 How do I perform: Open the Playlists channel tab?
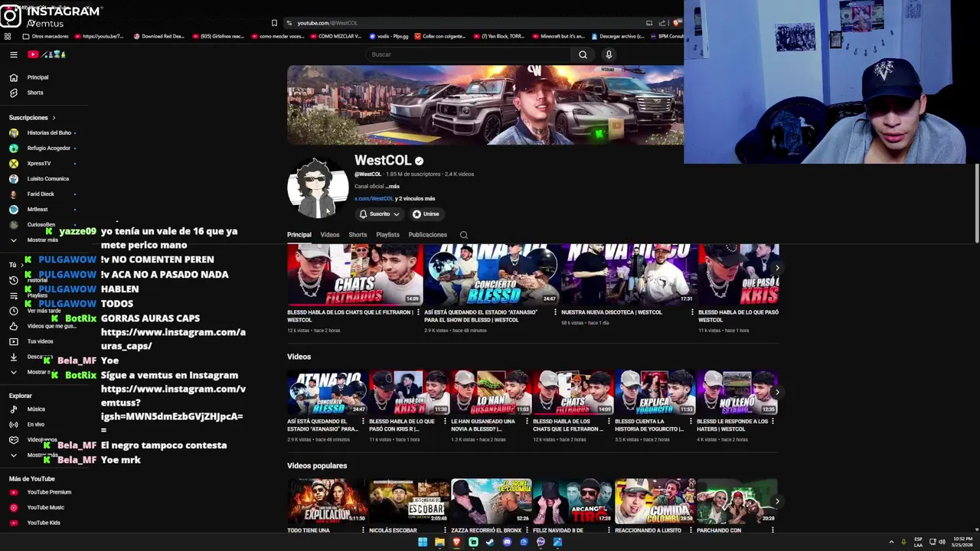tap(387, 235)
